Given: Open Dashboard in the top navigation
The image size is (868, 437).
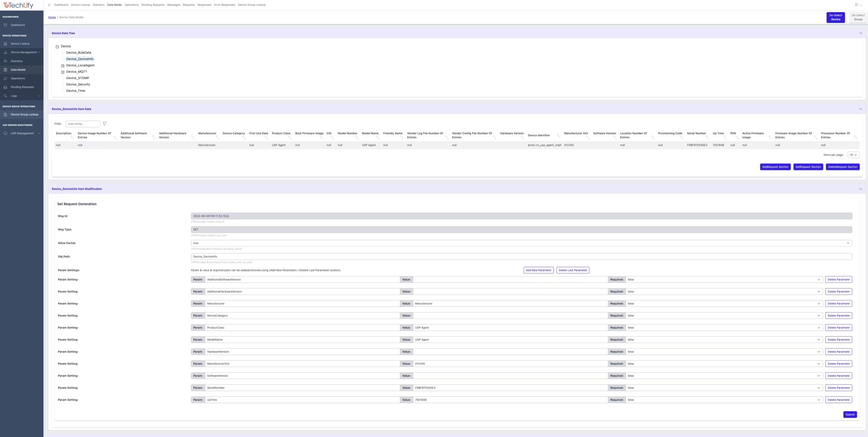Looking at the screenshot, I should click(61, 5).
